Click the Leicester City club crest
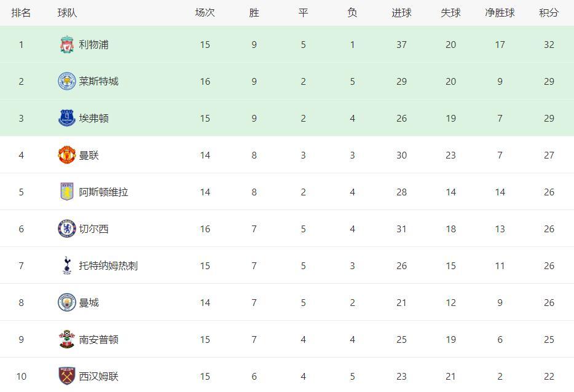 tap(67, 81)
